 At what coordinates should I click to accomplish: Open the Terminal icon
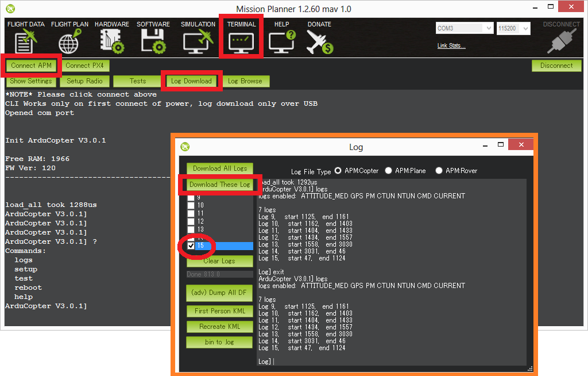(241, 43)
